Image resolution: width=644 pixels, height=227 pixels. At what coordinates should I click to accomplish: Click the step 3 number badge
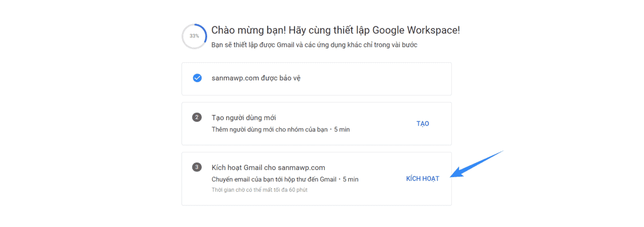coord(197,167)
